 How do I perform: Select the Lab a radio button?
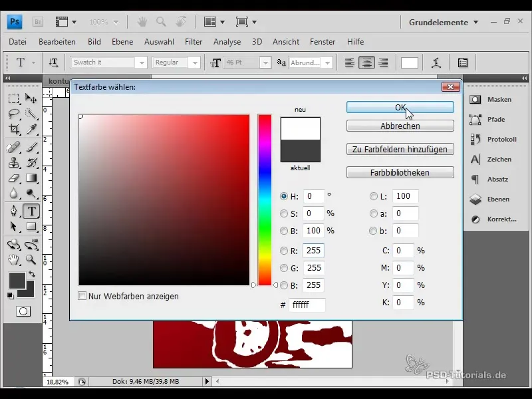pyautogui.click(x=374, y=213)
